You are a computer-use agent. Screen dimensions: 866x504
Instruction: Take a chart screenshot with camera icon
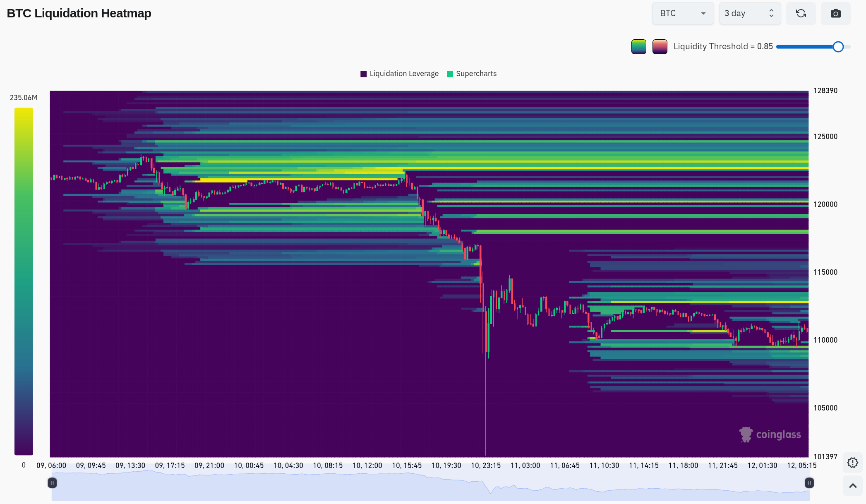click(835, 13)
